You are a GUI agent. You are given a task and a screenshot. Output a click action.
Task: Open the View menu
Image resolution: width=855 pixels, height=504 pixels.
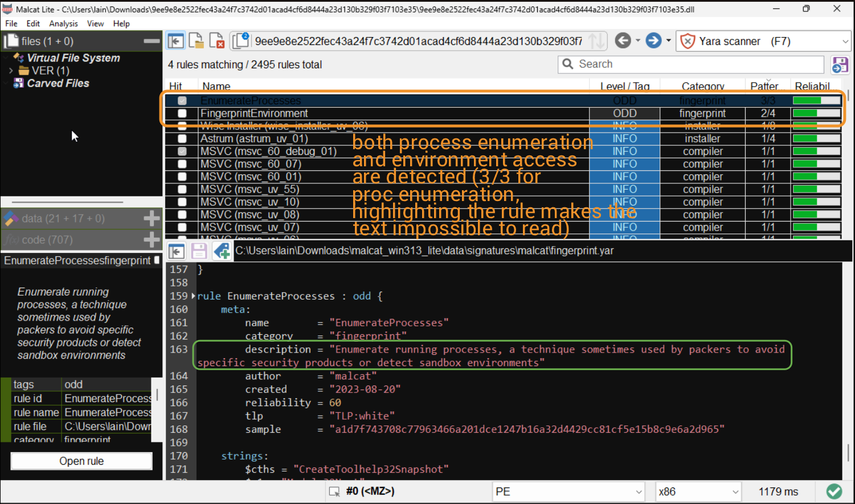[95, 23]
